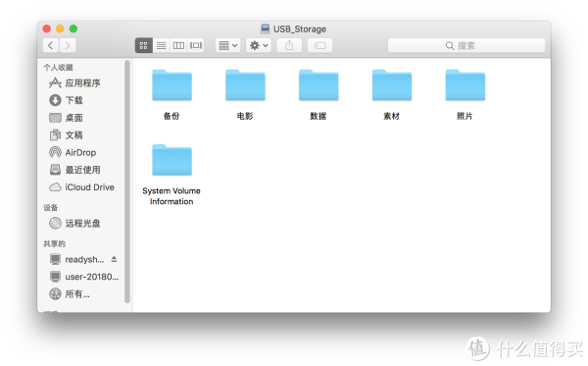Switch to icon view
The image size is (588, 366).
coord(144,45)
